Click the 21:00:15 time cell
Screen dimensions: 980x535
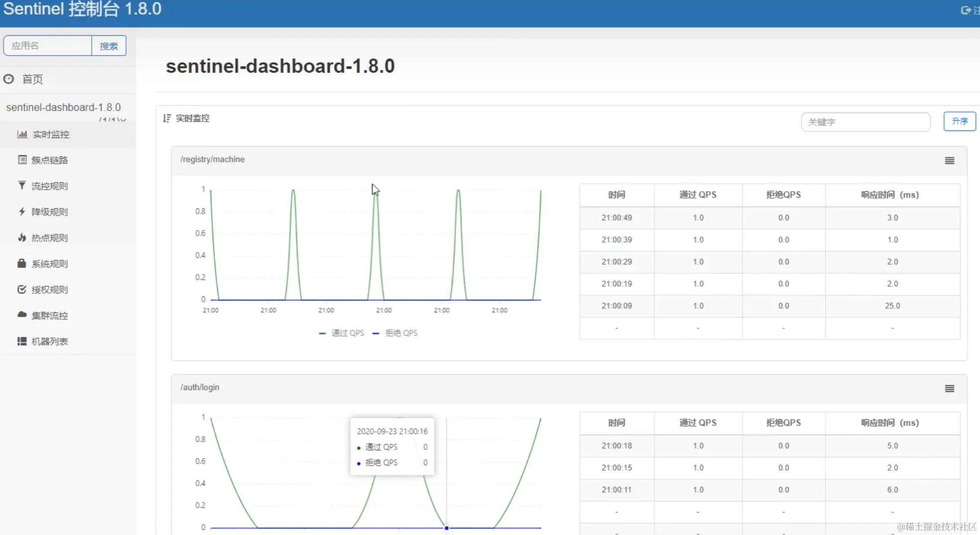[617, 468]
